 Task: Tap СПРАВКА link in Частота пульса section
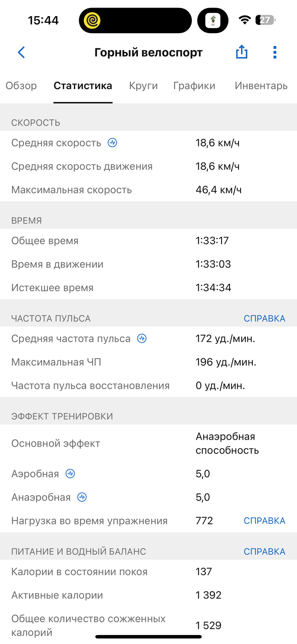(264, 318)
